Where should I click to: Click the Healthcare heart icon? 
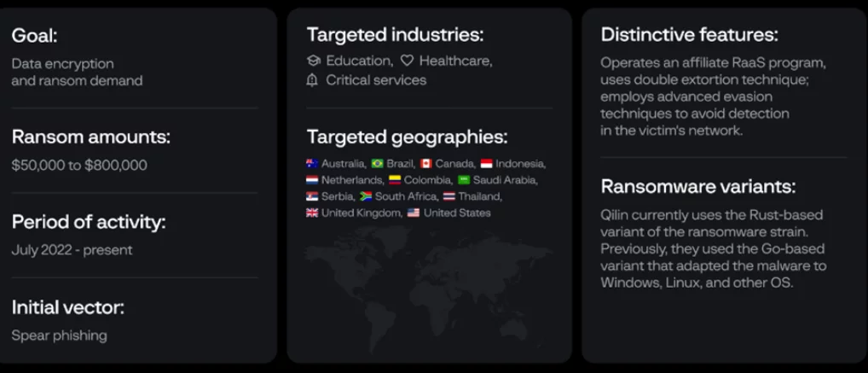(407, 61)
